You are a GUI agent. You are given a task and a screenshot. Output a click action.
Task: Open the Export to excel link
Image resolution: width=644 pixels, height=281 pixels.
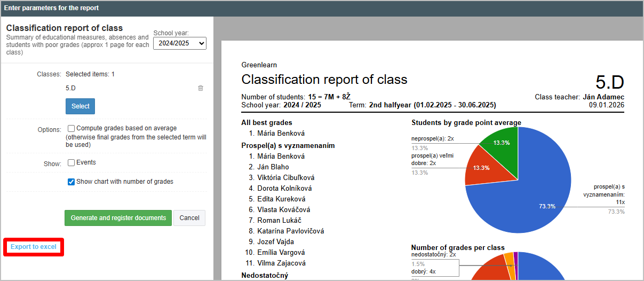(x=34, y=247)
